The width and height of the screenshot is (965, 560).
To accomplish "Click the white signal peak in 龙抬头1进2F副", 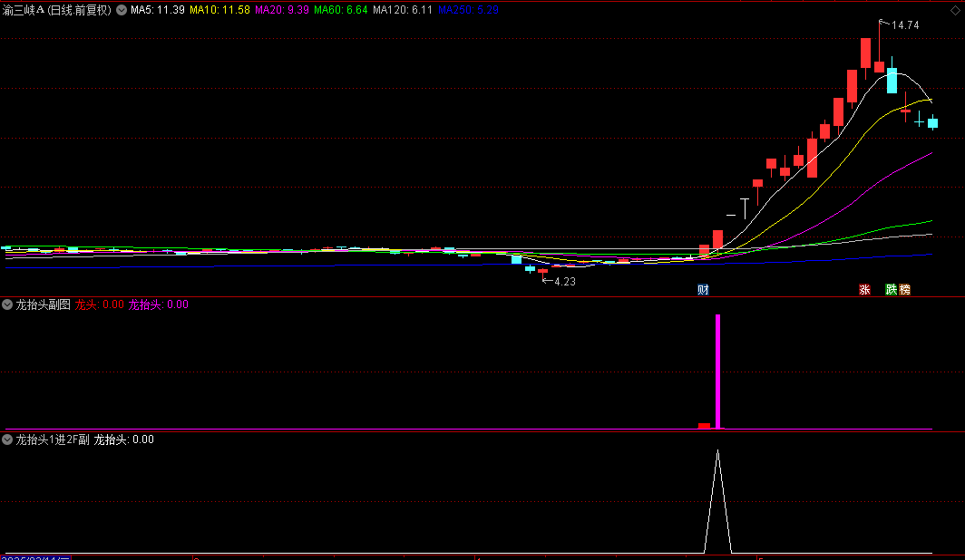I will [x=717, y=501].
